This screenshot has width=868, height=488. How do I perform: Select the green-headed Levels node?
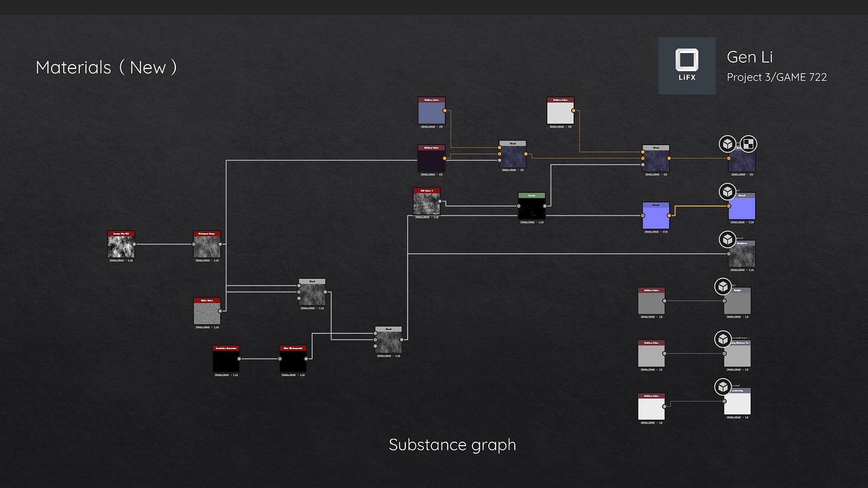tap(532, 206)
